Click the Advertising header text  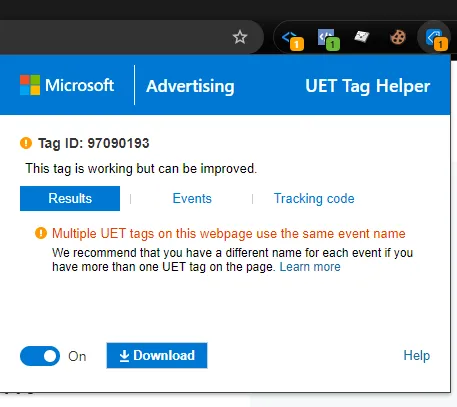click(x=190, y=86)
